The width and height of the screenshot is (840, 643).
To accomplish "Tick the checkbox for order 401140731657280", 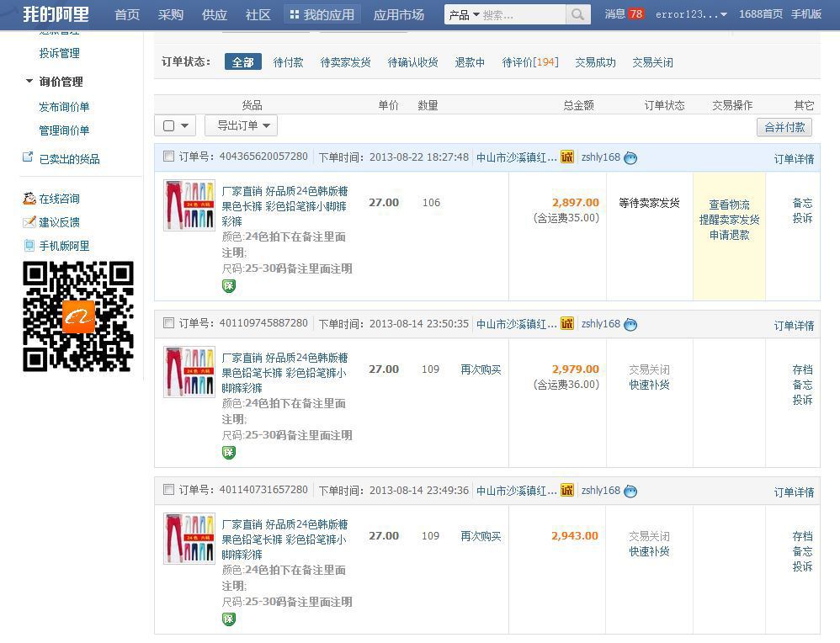I will point(168,490).
